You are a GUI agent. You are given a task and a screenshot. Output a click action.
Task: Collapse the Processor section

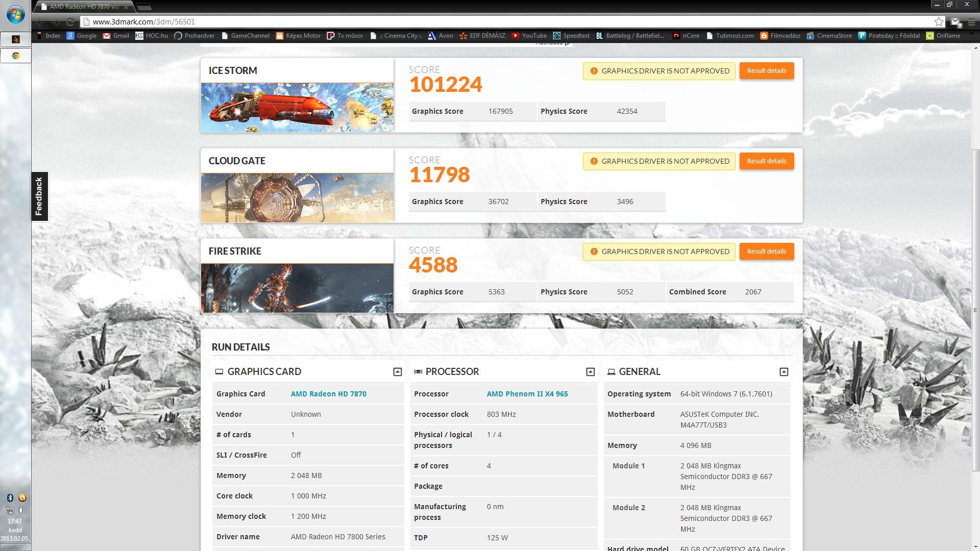point(591,372)
